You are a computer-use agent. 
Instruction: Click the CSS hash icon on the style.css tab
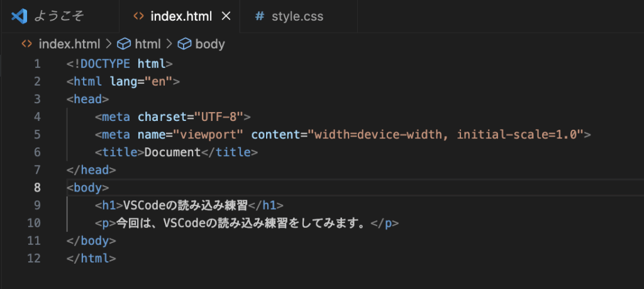tap(260, 16)
